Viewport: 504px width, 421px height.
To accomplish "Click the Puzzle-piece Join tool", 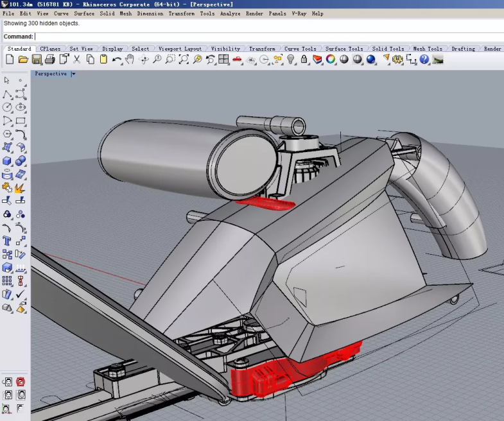I will (7, 187).
